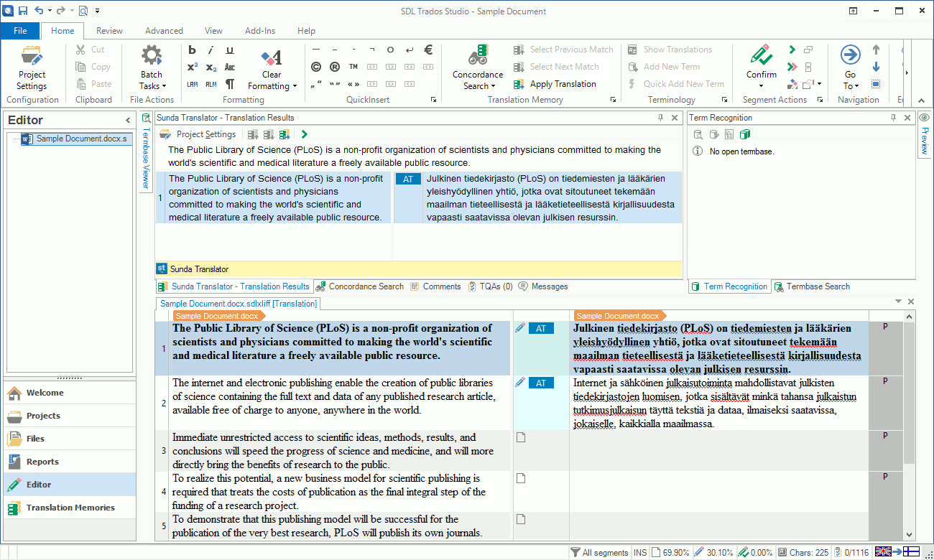Open the Welcome view in sidebar
The height and width of the screenshot is (560, 934).
tap(70, 393)
